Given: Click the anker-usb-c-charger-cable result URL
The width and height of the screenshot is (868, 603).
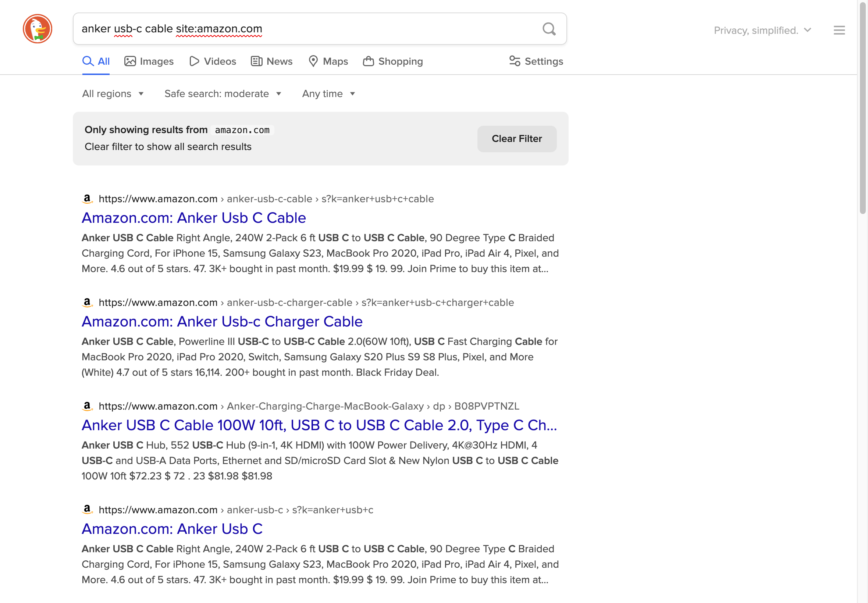Looking at the screenshot, I should pos(306,302).
